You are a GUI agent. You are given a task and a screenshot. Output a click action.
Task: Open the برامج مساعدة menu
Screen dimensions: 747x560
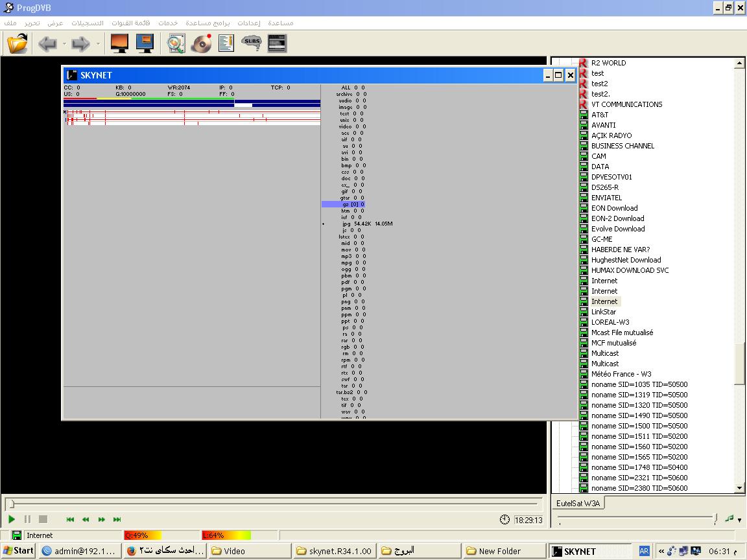pyautogui.click(x=207, y=23)
